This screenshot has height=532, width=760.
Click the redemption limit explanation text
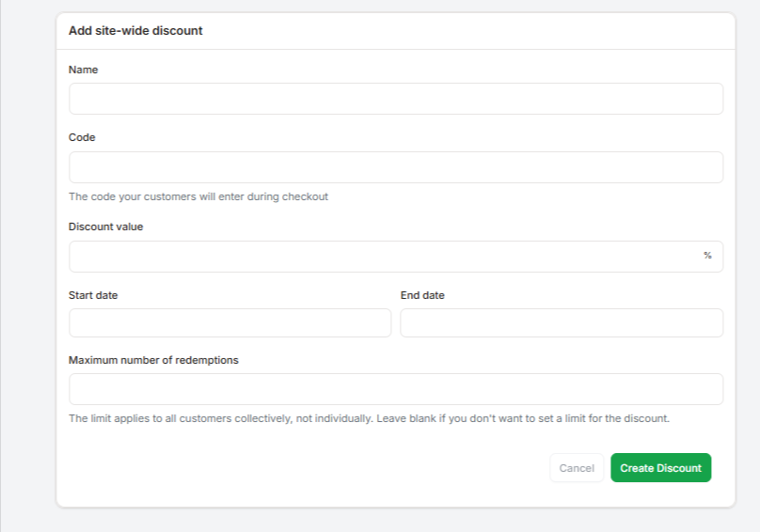point(369,418)
